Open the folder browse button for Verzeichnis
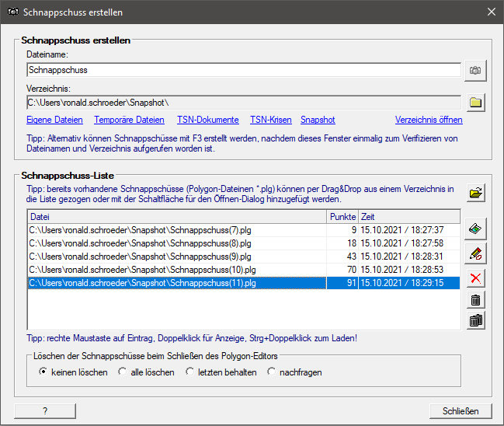Viewport: 504px width, 426px height. (x=475, y=103)
